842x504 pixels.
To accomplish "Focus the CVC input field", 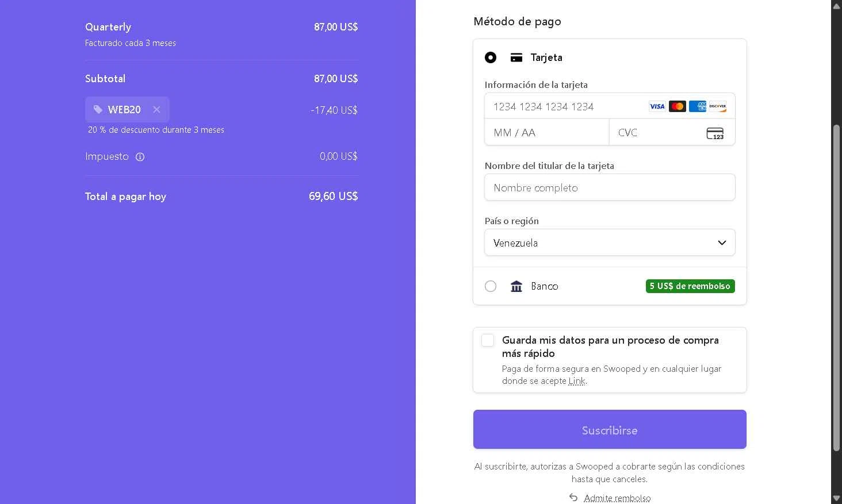I will coord(672,133).
